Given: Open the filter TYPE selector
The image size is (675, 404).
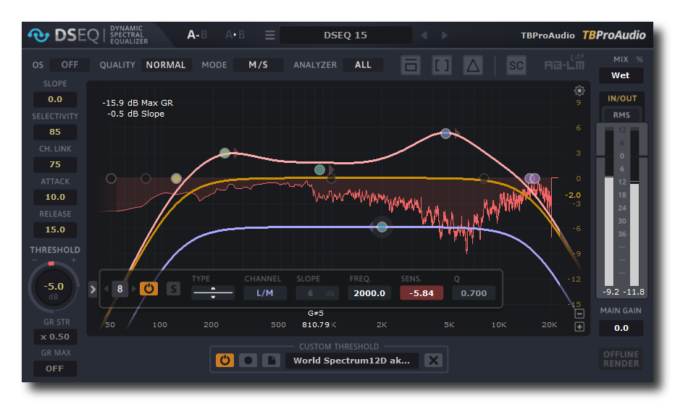Looking at the screenshot, I should [213, 293].
